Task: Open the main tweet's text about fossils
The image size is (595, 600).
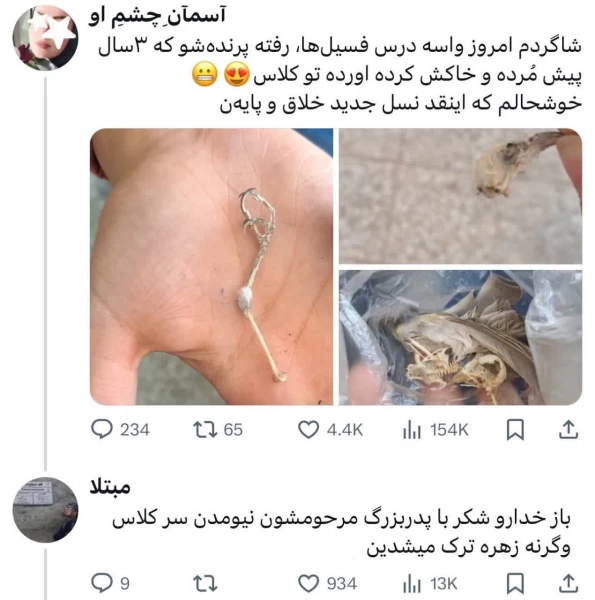Action: (x=340, y=75)
